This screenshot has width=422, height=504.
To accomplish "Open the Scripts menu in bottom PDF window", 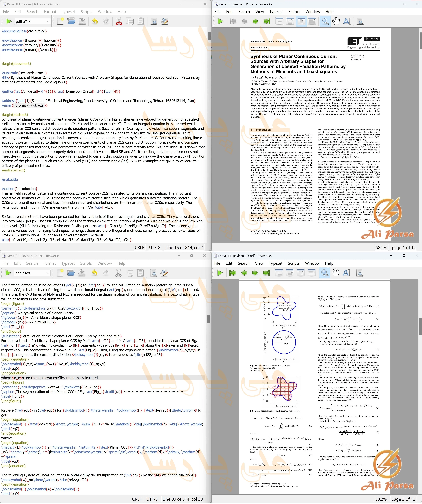I will (294, 263).
